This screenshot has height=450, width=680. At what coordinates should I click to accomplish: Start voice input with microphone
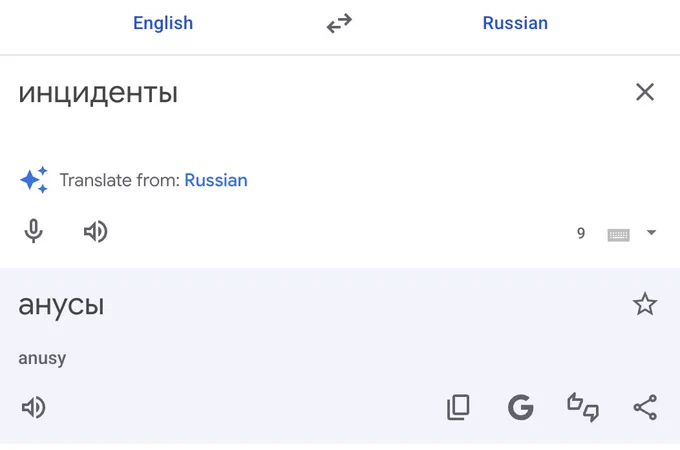(x=33, y=231)
